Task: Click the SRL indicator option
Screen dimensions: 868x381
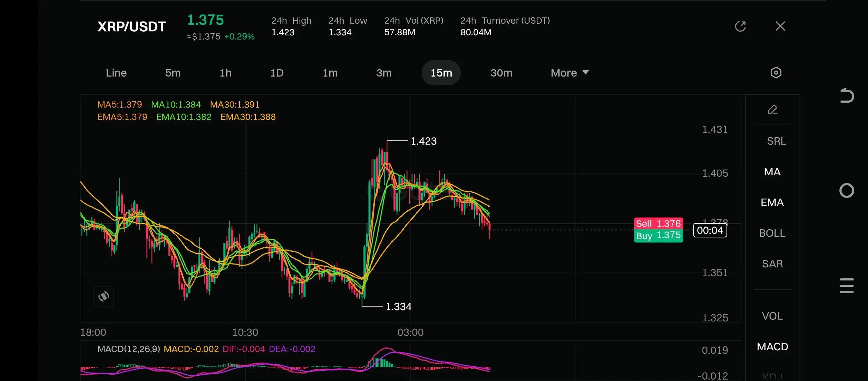Action: (776, 141)
